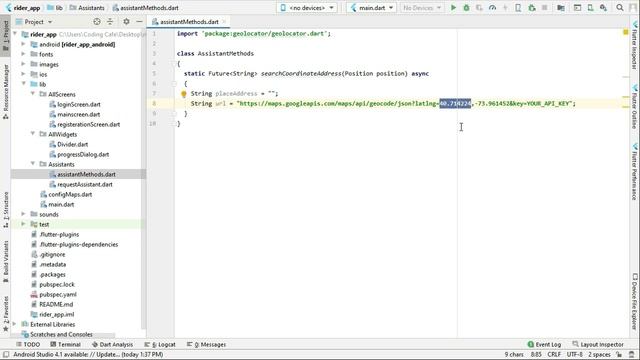Click the lightbulb quick-fix icon
640x360 pixels.
pos(184,94)
